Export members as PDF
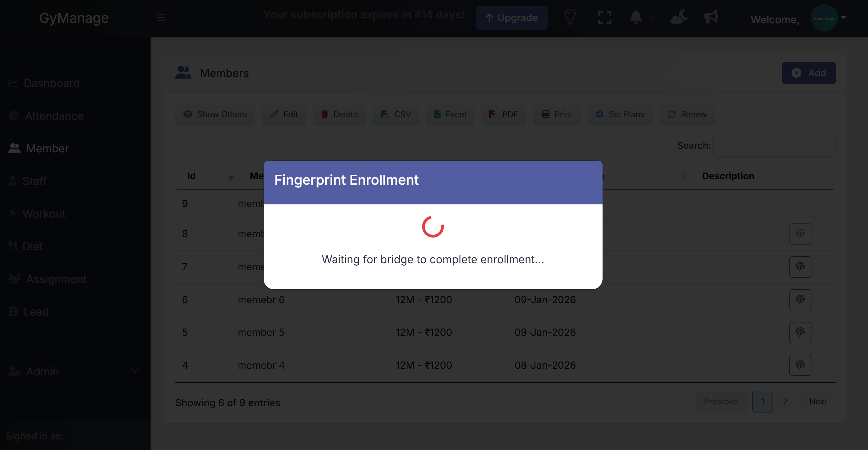 click(x=503, y=115)
